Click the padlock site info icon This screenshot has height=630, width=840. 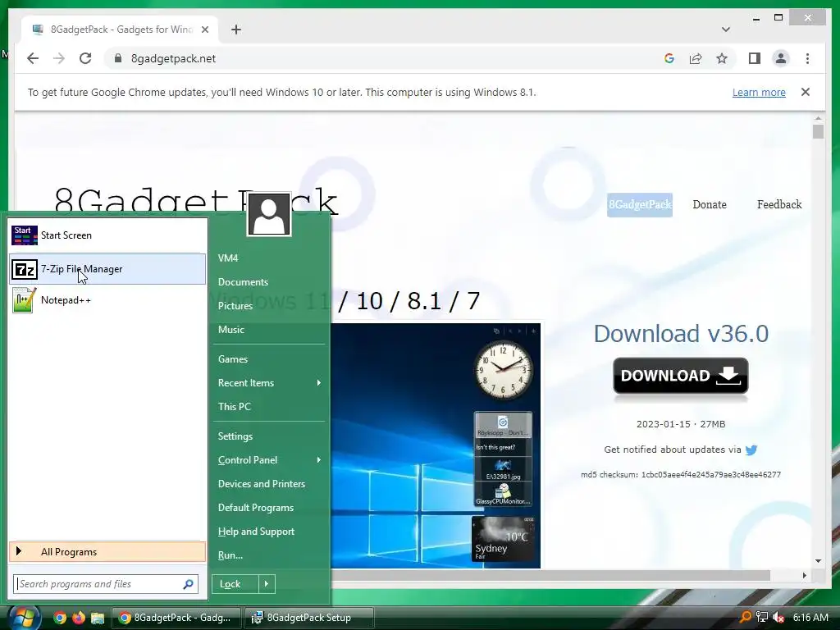click(x=118, y=58)
